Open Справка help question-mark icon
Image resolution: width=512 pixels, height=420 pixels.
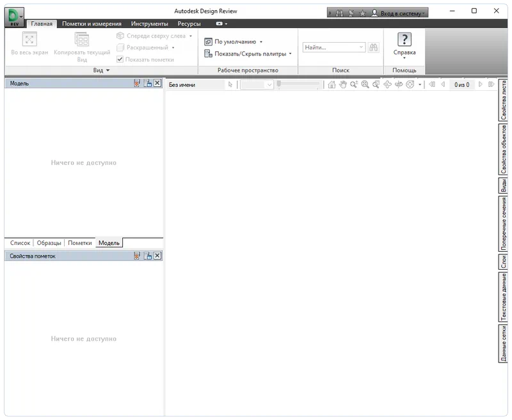pos(404,40)
